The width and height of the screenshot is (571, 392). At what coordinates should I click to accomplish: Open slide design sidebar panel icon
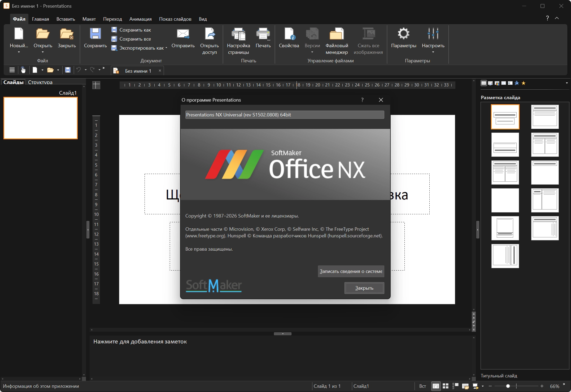click(490, 83)
